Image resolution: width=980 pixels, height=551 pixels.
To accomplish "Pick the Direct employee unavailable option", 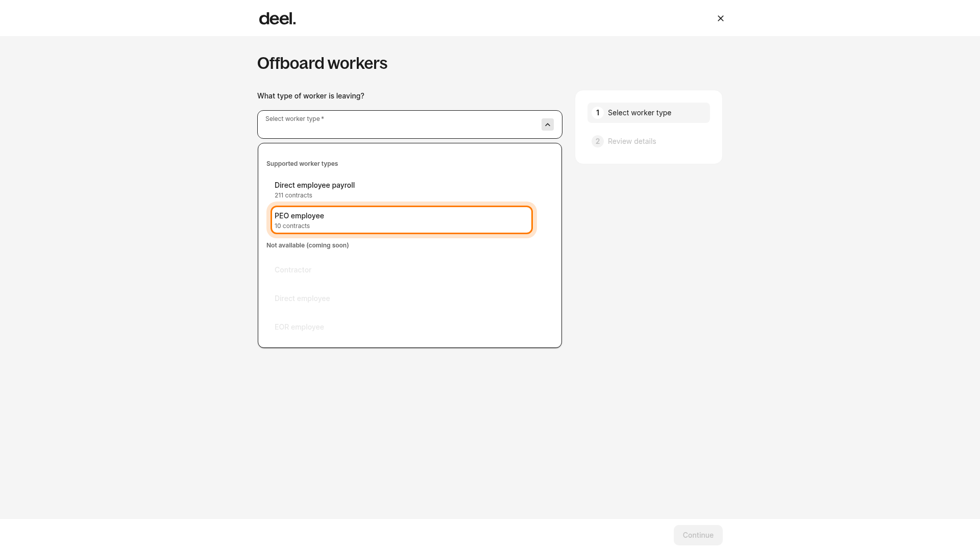I will coord(401,298).
